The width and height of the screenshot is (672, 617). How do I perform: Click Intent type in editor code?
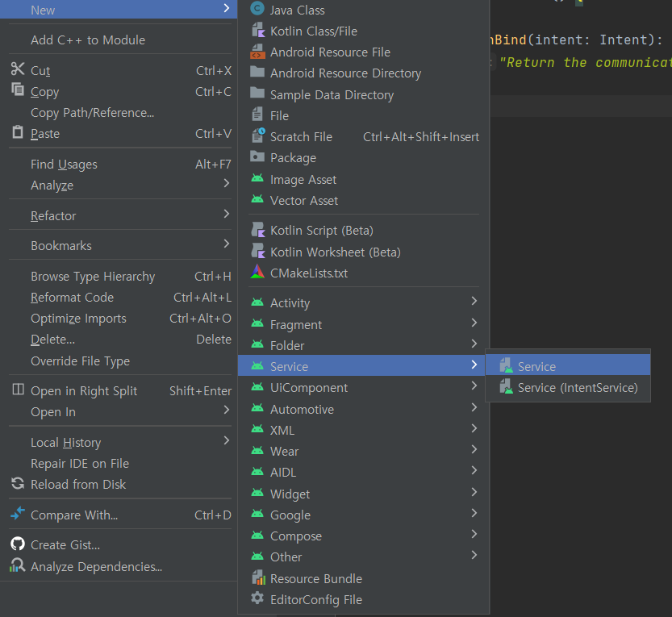(x=623, y=40)
